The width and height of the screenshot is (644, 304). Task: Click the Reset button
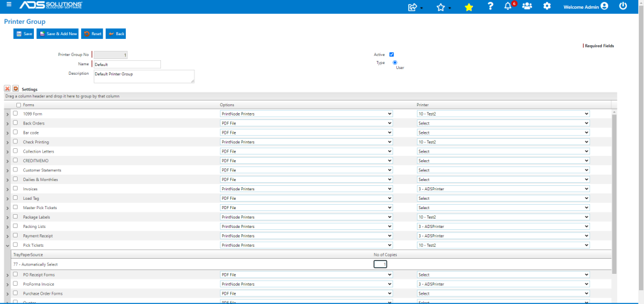pos(92,34)
